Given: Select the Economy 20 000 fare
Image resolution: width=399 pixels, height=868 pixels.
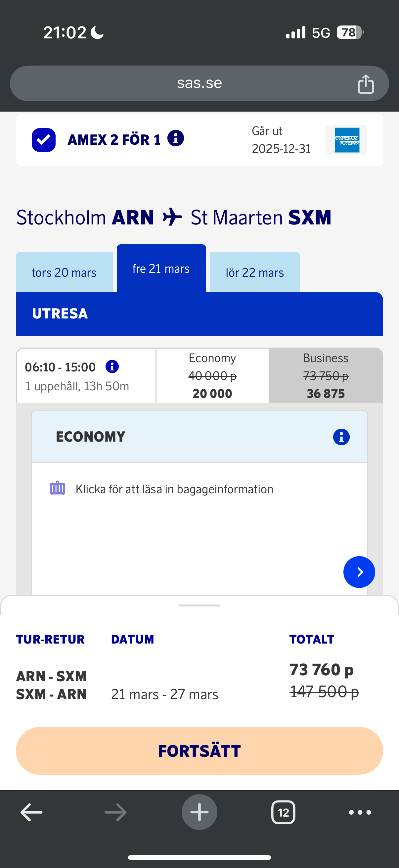Looking at the screenshot, I should [x=212, y=376].
